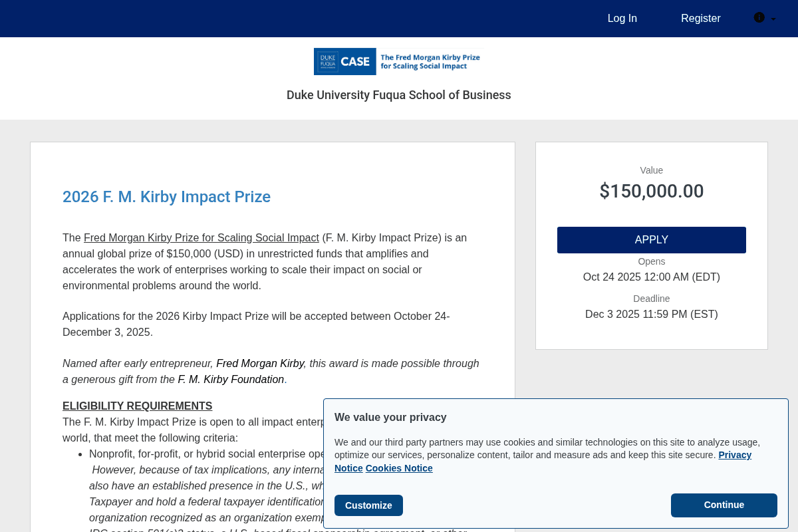Image resolution: width=798 pixels, height=532 pixels.
Task: Open the Privacy Notice link
Action: tap(734, 455)
